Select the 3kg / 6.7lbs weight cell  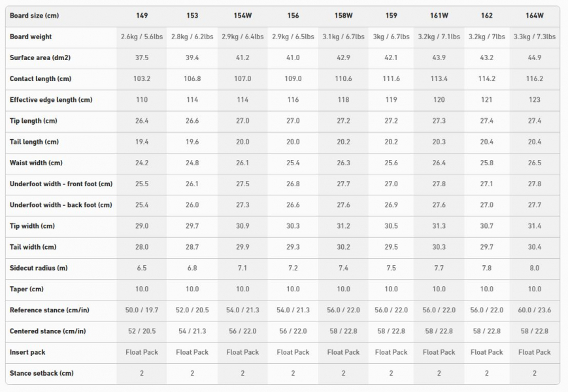point(392,37)
